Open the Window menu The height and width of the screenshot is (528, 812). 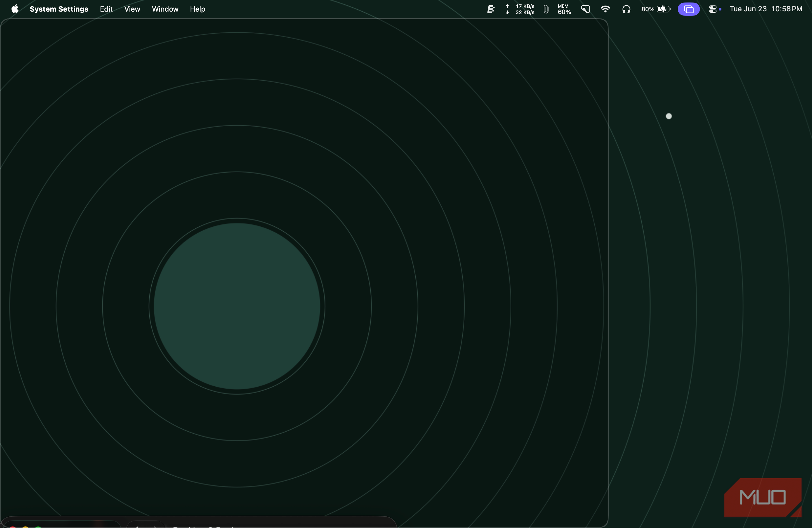165,9
